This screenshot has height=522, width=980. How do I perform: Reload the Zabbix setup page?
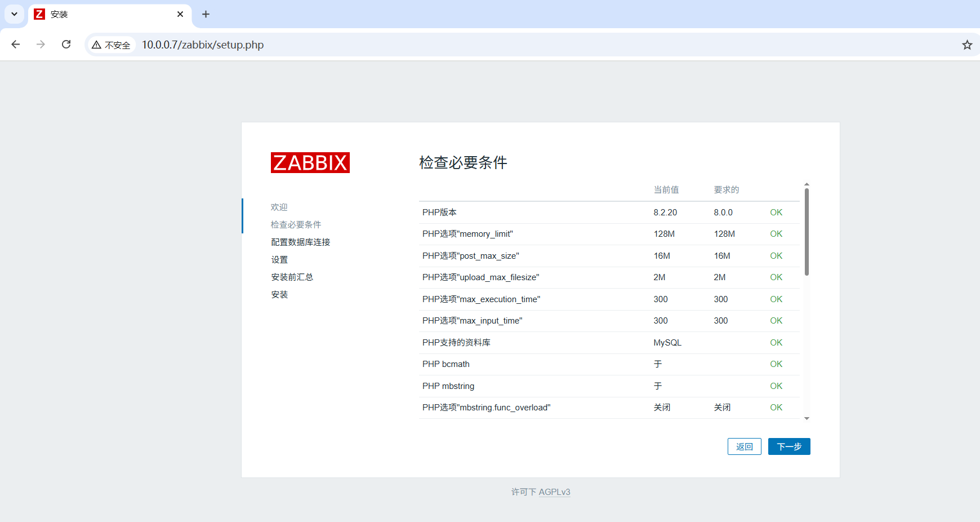(x=66, y=45)
